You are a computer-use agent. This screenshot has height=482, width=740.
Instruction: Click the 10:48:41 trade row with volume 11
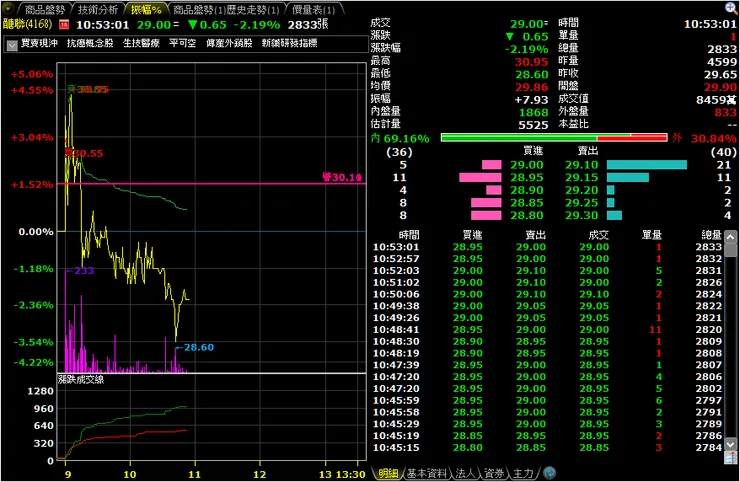coord(547,330)
